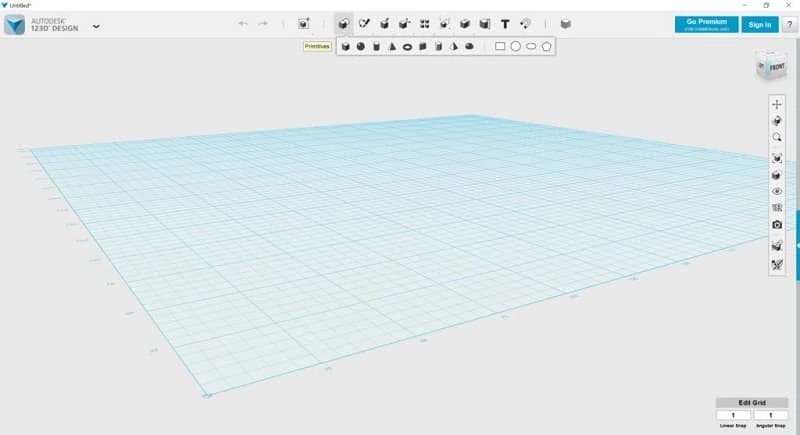Pick the Cylinder primitive shape

point(376,46)
